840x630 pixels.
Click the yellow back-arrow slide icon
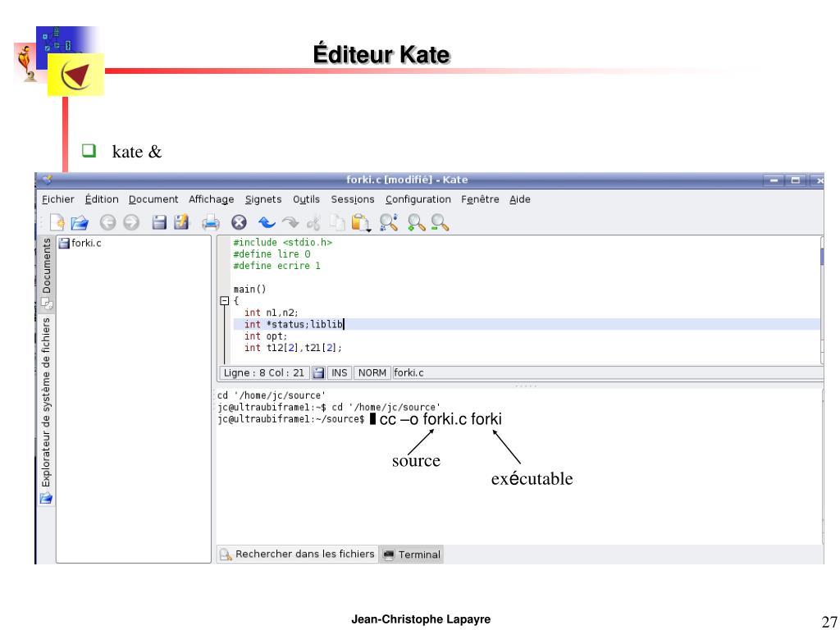[75, 75]
